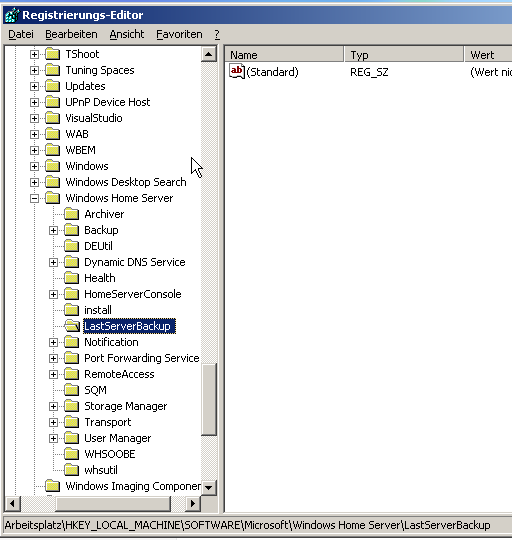512x540 pixels.
Task: Click the DEUtil folder icon
Action: click(x=72, y=246)
